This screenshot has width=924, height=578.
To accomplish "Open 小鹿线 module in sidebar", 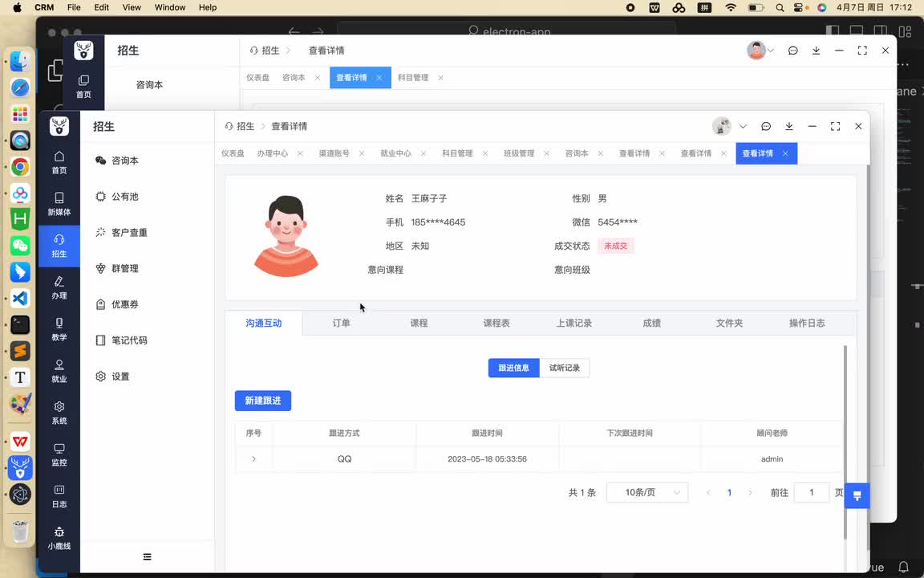I will coord(59,539).
